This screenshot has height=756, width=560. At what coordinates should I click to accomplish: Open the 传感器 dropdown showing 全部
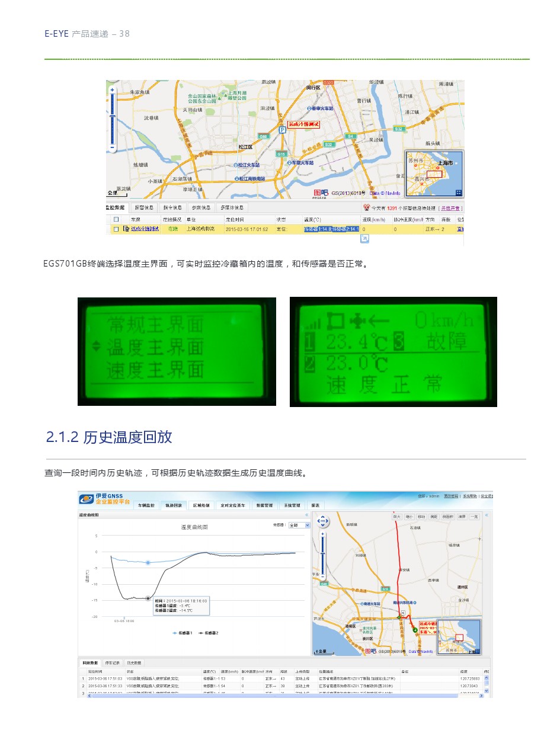299,525
